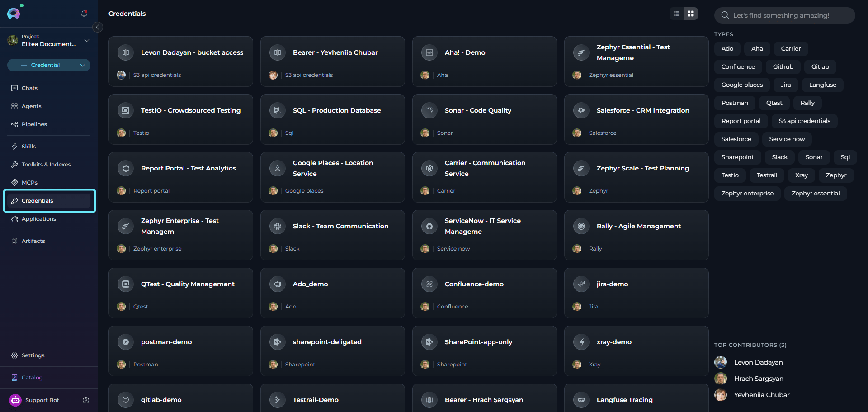Expand the Project selector dropdown
Viewport: 868px width, 412px height.
pyautogui.click(x=87, y=40)
